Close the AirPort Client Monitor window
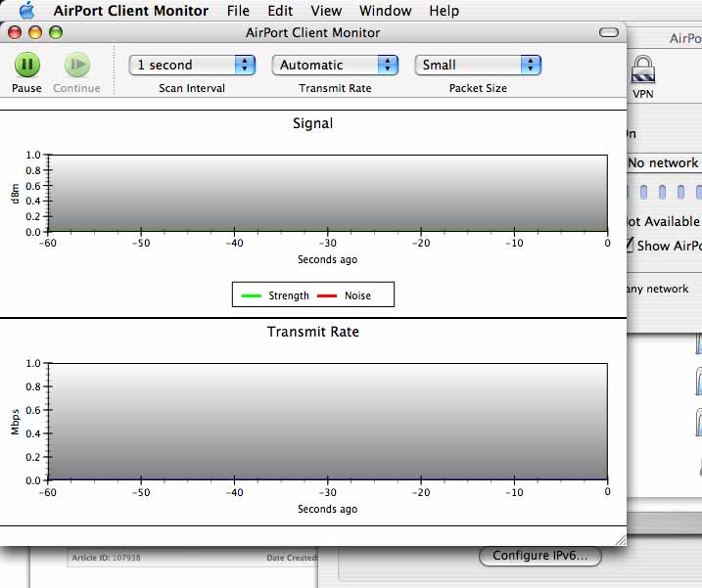This screenshot has width=702, height=588. 15,32
